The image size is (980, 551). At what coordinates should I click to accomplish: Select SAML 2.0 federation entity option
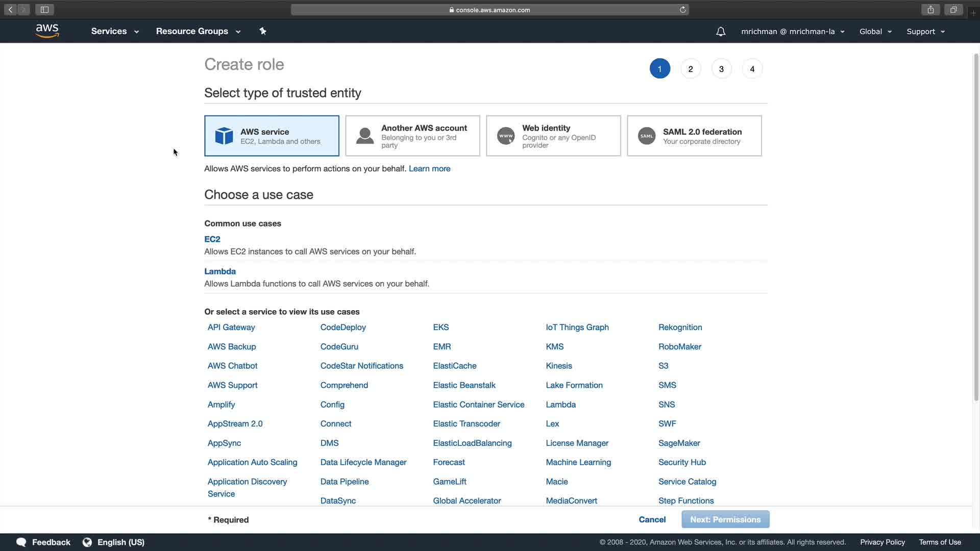coord(694,136)
